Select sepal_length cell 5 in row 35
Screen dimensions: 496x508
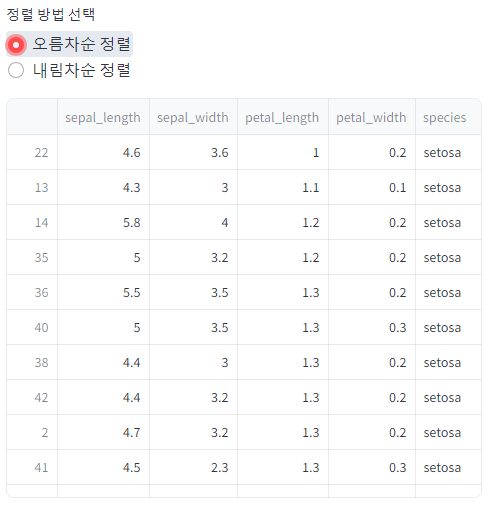click(103, 257)
